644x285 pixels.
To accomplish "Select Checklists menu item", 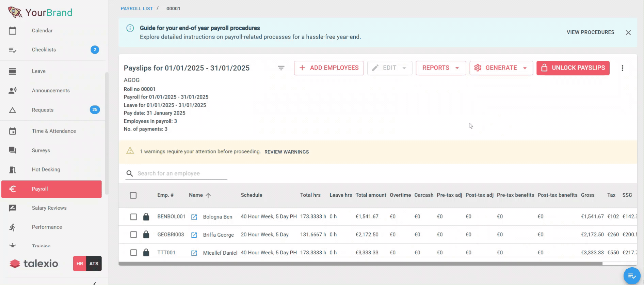I will (52, 50).
